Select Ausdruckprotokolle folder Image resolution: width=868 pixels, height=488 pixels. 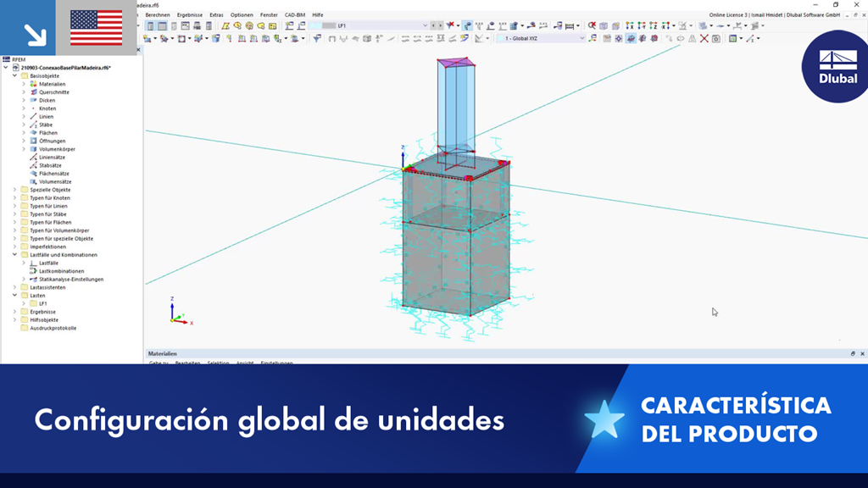click(53, 328)
